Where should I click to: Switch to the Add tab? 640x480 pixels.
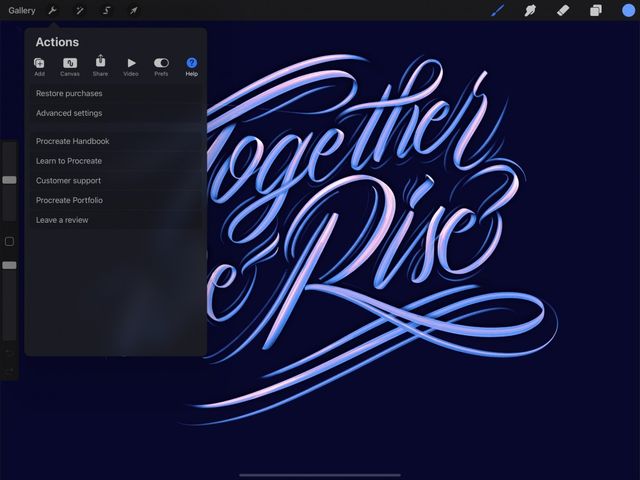point(39,66)
